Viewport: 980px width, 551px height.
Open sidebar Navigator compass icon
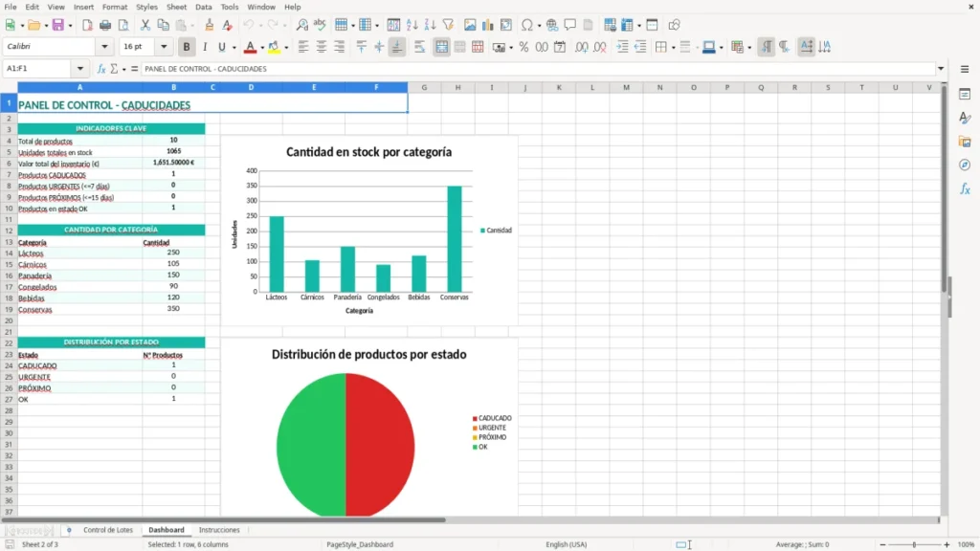(x=965, y=165)
